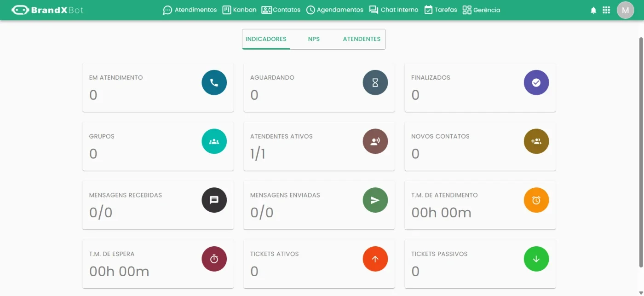
Task: Click the "NOVOS CONTATOS" label
Action: click(x=440, y=137)
